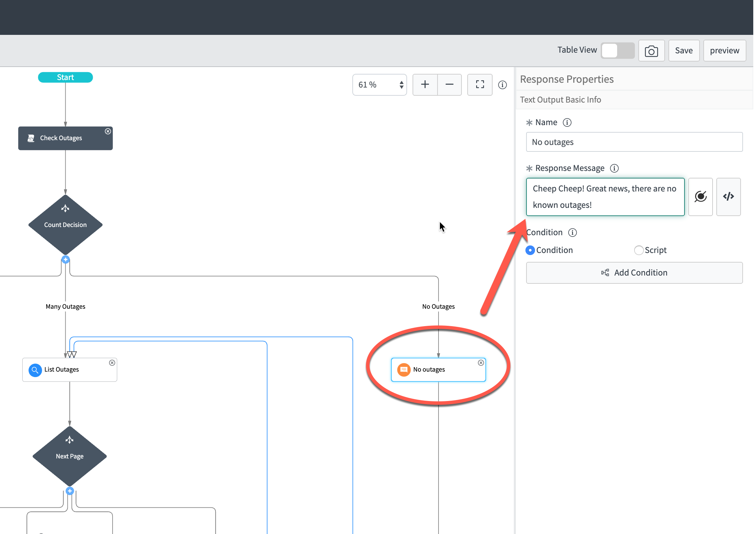
Task: Select the Script radio button
Action: [x=638, y=250]
